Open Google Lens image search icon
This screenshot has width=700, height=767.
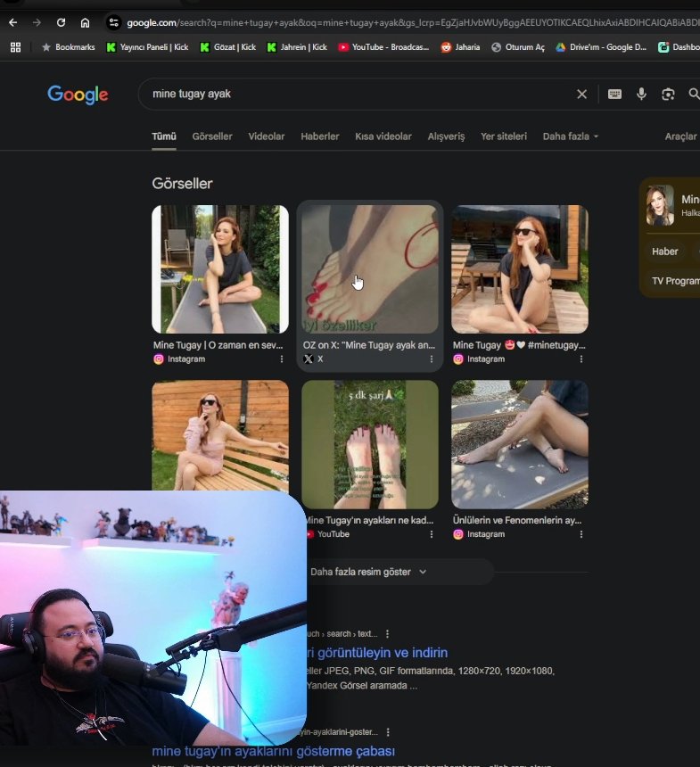tap(668, 94)
